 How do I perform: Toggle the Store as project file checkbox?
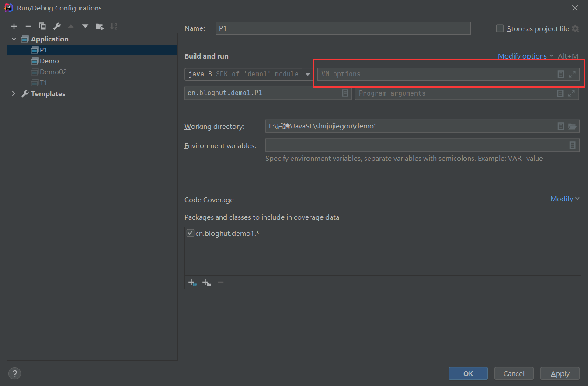[500, 28]
